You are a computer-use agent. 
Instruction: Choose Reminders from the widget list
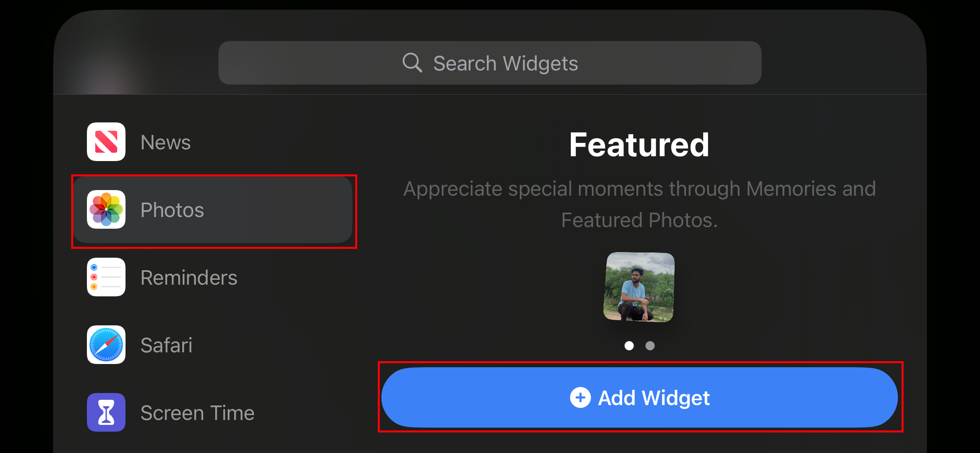coord(189,278)
